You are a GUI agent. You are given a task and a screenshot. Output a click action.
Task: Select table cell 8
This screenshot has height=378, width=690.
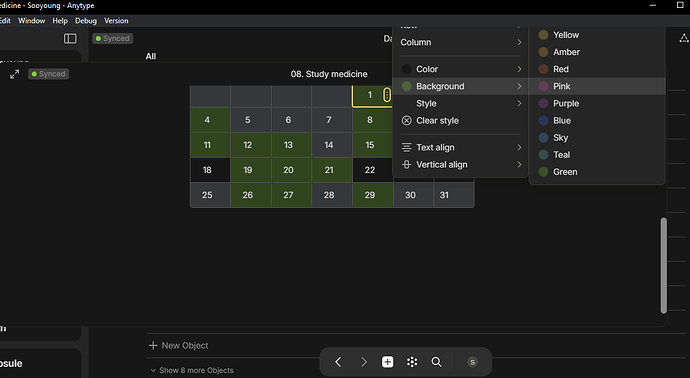[x=372, y=120]
